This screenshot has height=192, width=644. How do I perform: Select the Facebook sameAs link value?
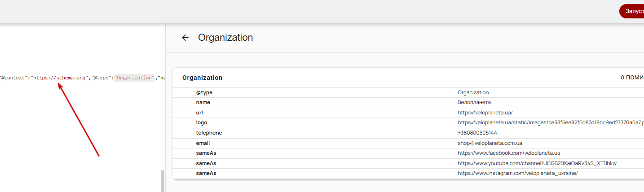pyautogui.click(x=509, y=153)
